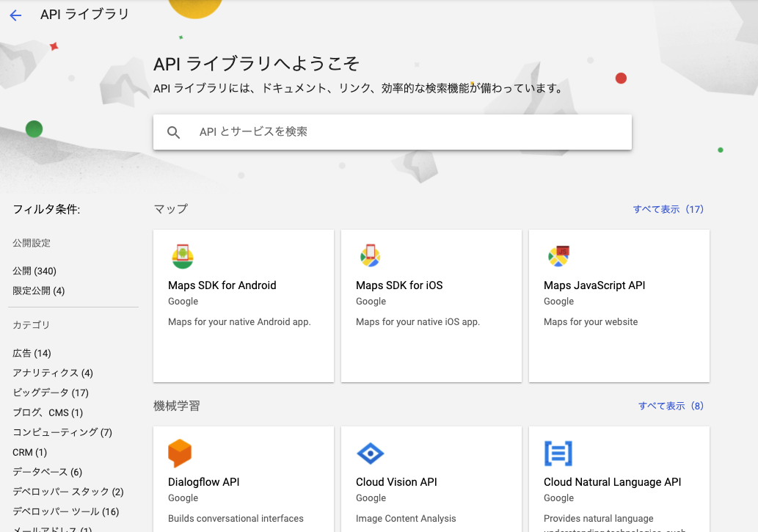Click 'Maps for your native iOS app.' description

(418, 322)
